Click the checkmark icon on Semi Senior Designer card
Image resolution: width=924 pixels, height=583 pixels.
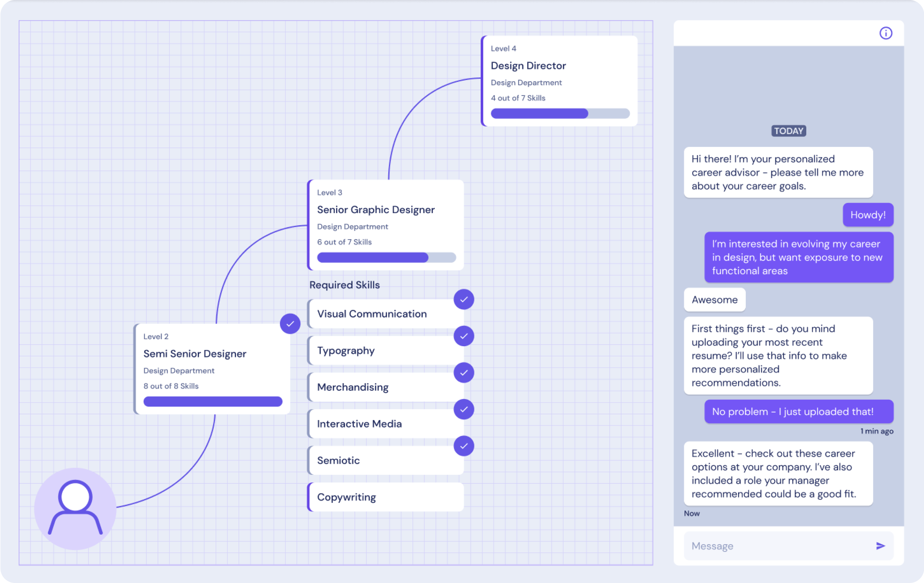coord(290,323)
